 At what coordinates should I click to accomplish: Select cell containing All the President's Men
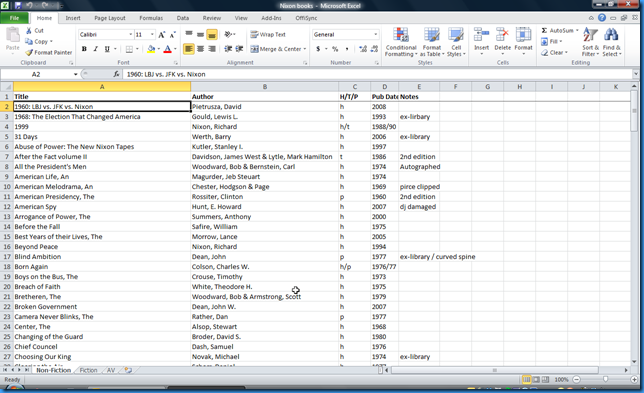click(102, 167)
